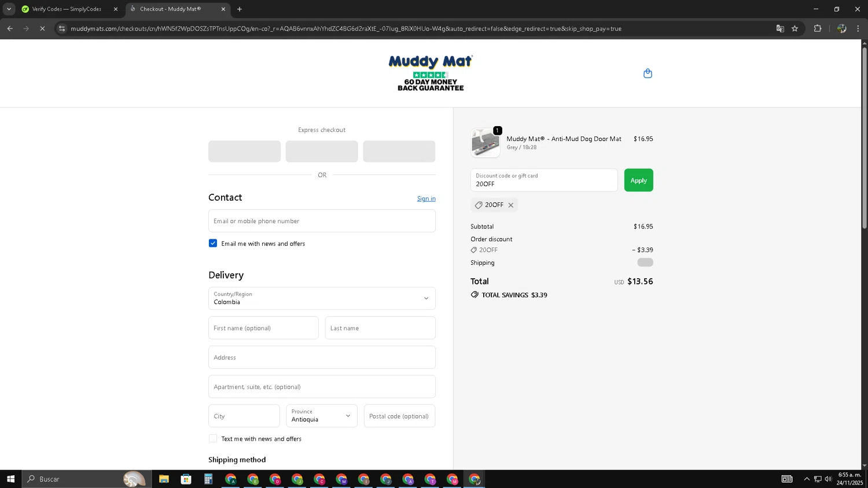Expand the Country/Region dropdown

pos(322,298)
